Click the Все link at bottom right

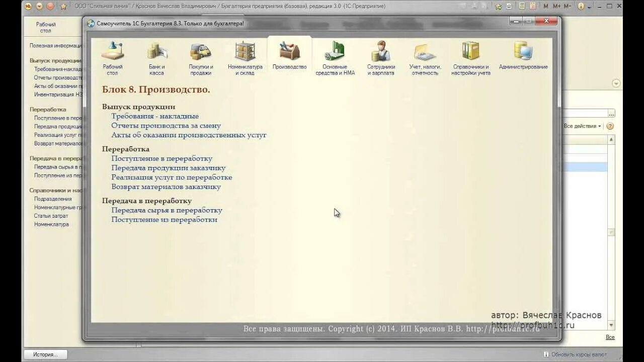[x=610, y=337]
